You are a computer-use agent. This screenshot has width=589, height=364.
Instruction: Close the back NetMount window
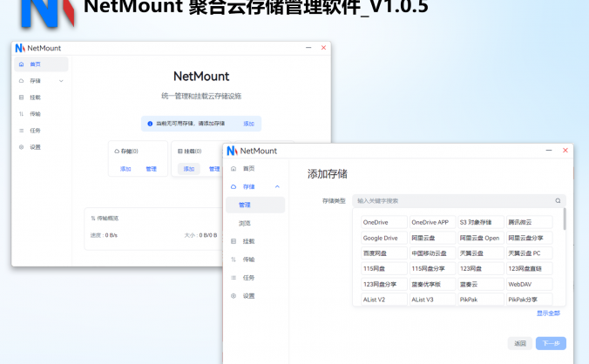pyautogui.click(x=323, y=48)
